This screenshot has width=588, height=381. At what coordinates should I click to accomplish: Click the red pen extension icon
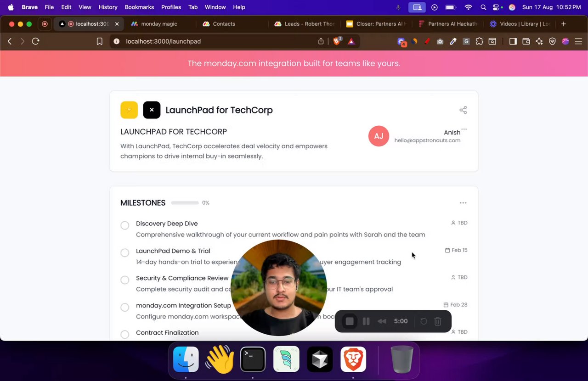(x=427, y=41)
